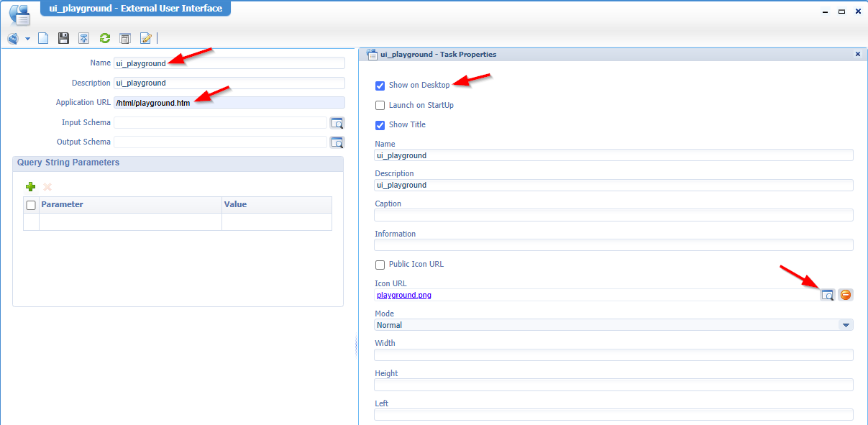Close the Task Properties panel
Image resolution: width=868 pixels, height=425 pixels.
(857, 54)
